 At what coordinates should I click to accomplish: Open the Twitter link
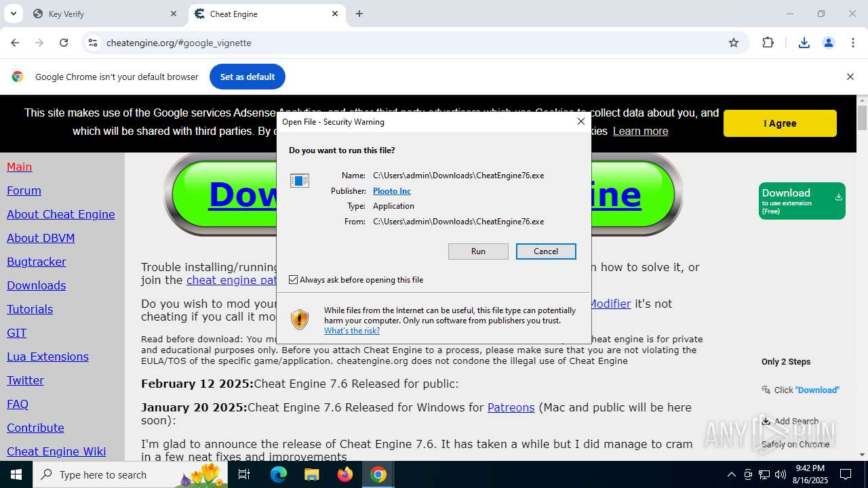tap(25, 380)
